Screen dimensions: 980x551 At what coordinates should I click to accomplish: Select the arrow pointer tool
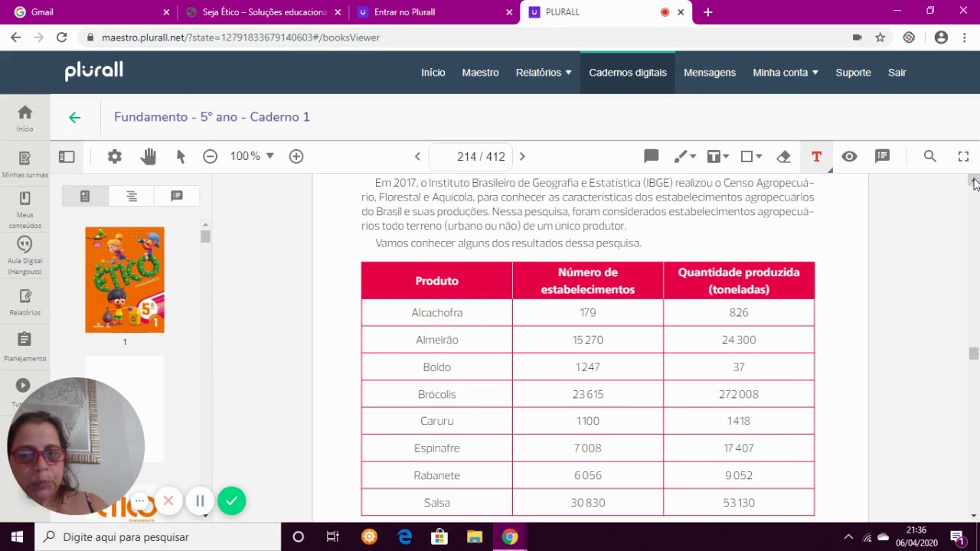point(181,156)
